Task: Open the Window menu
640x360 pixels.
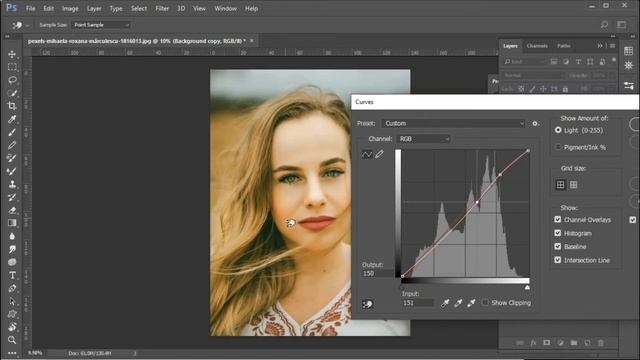Action: click(x=225, y=8)
